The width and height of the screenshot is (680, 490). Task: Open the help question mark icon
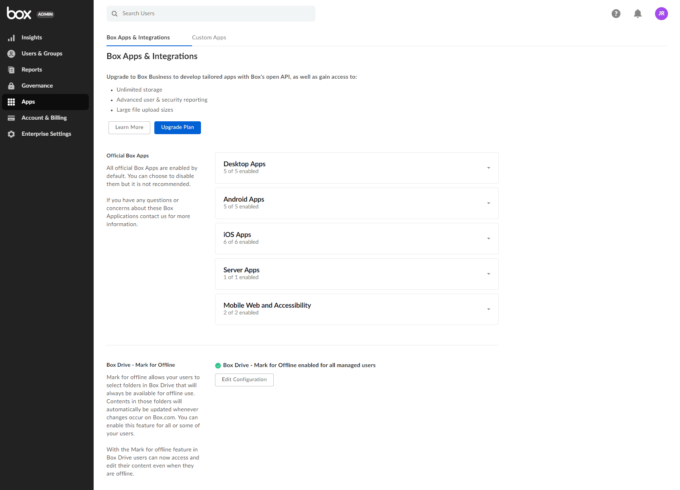pyautogui.click(x=615, y=14)
